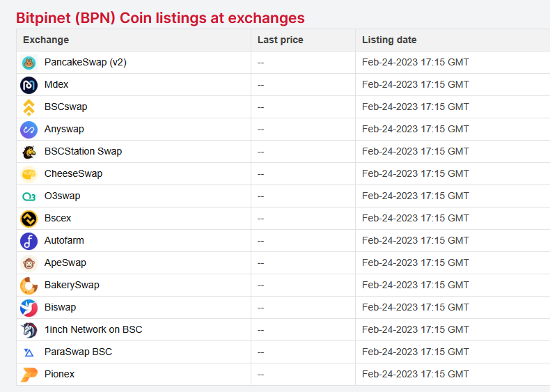The height and width of the screenshot is (392, 550).
Task: Click the BakerySwap donut icon
Action: click(29, 285)
